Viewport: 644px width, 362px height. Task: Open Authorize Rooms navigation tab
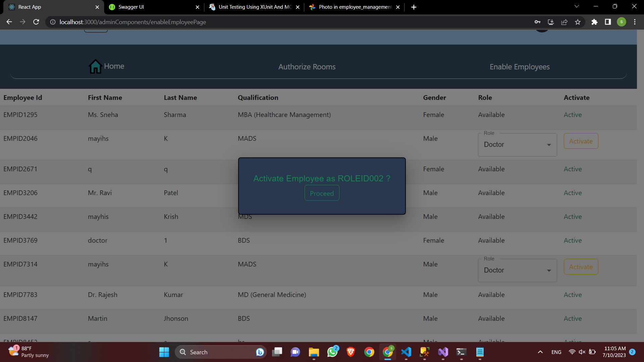pos(307,67)
